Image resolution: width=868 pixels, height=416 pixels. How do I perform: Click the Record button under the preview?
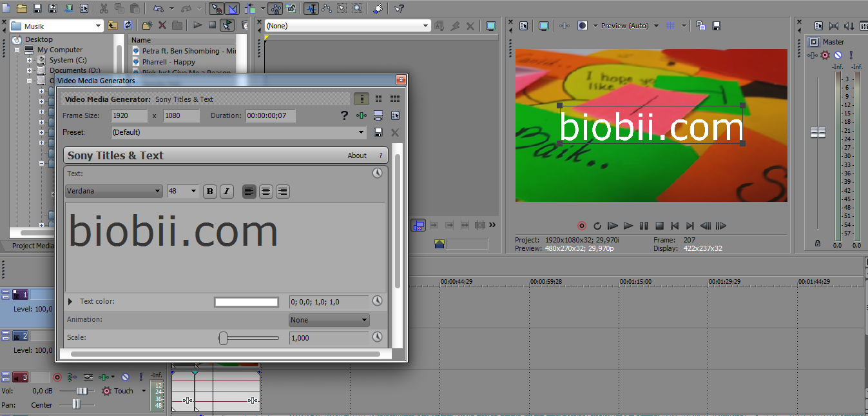[x=582, y=226]
